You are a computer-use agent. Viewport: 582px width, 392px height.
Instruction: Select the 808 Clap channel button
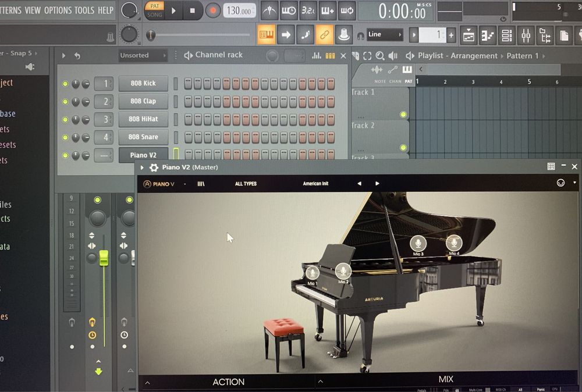(143, 101)
